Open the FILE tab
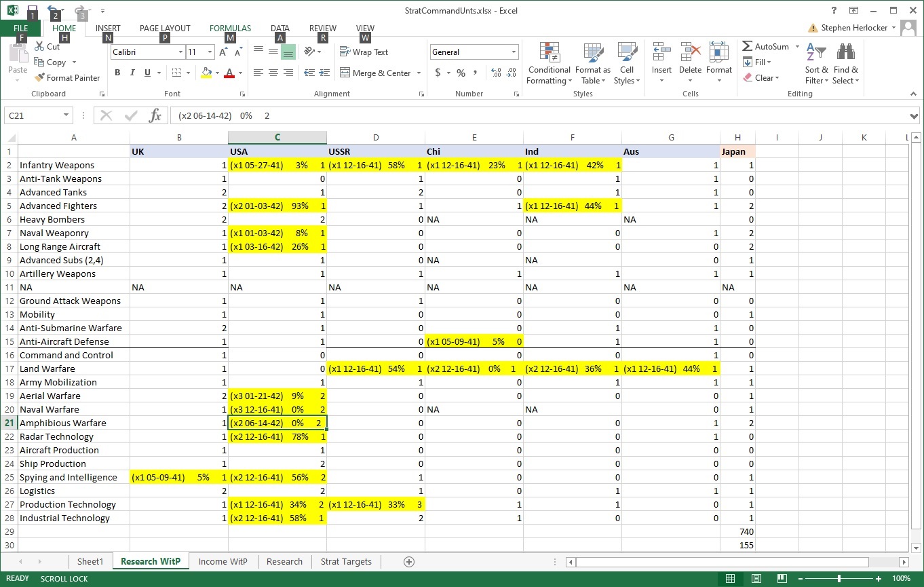 [21, 29]
